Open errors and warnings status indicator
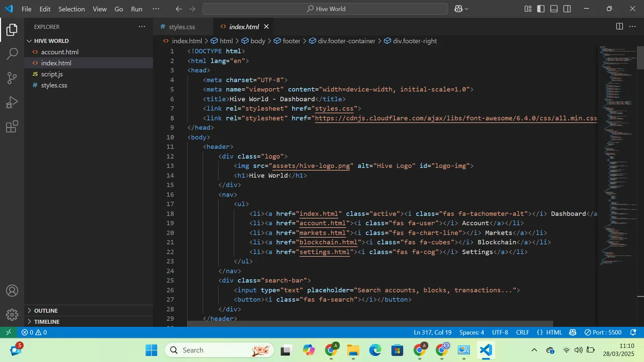Viewport: 644px width, 362px height. 34,332
